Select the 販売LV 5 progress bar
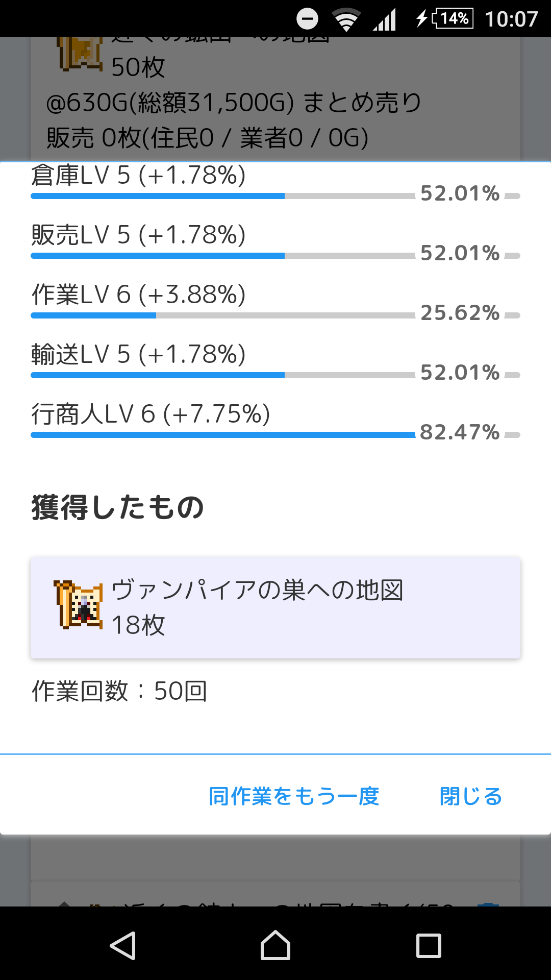 click(223, 256)
